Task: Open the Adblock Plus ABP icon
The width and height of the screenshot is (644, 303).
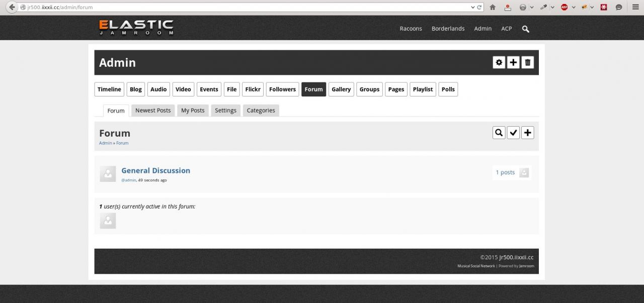Action: pos(565,7)
